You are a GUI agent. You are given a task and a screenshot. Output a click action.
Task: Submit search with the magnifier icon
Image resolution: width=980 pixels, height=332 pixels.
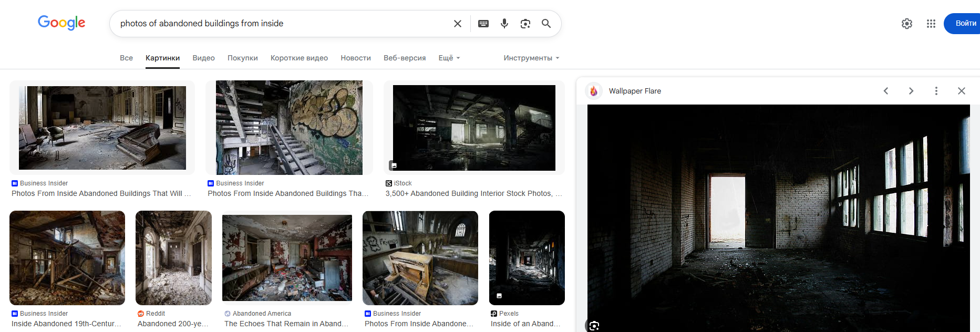[546, 24]
